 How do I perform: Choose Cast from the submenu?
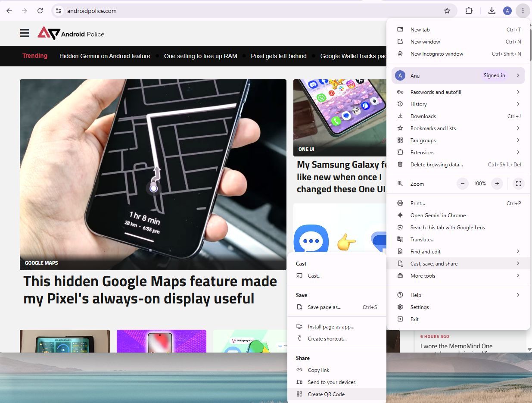pos(337,276)
